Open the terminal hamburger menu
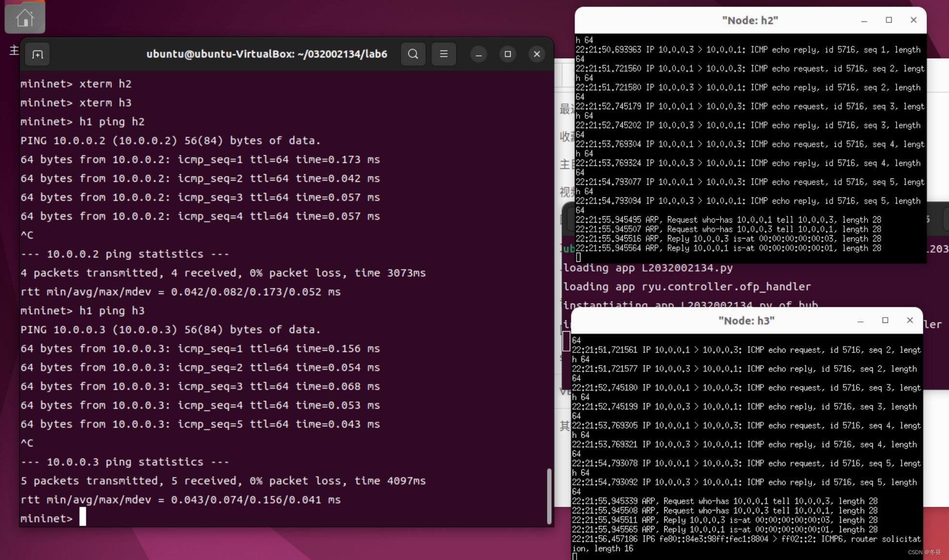 444,54
